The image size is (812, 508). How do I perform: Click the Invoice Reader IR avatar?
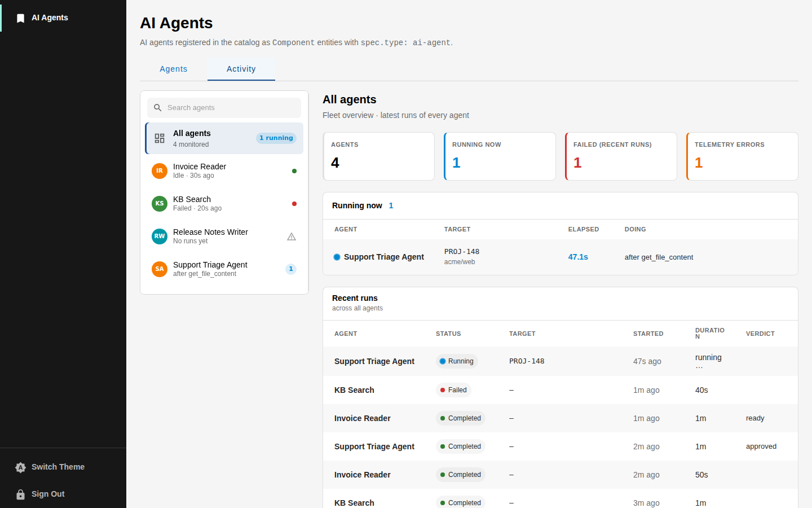[160, 171]
